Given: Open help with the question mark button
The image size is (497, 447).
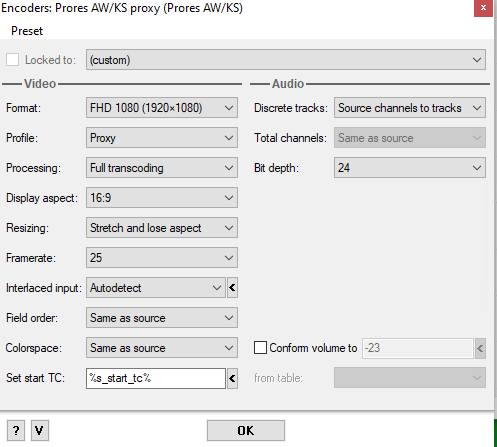Looking at the screenshot, I should (x=16, y=430).
